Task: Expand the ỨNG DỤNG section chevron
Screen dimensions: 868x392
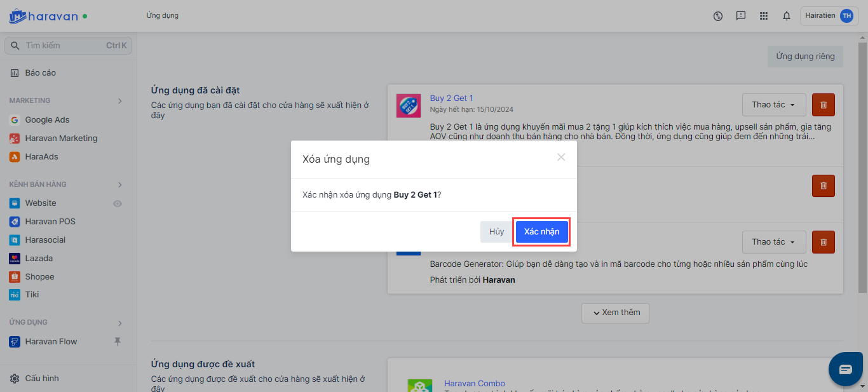Action: (120, 323)
